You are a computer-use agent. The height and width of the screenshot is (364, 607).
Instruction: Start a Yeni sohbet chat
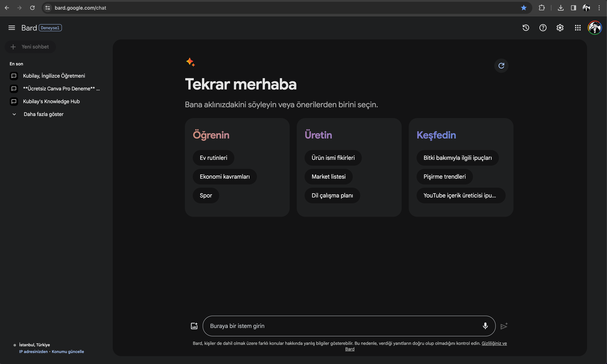point(30,47)
